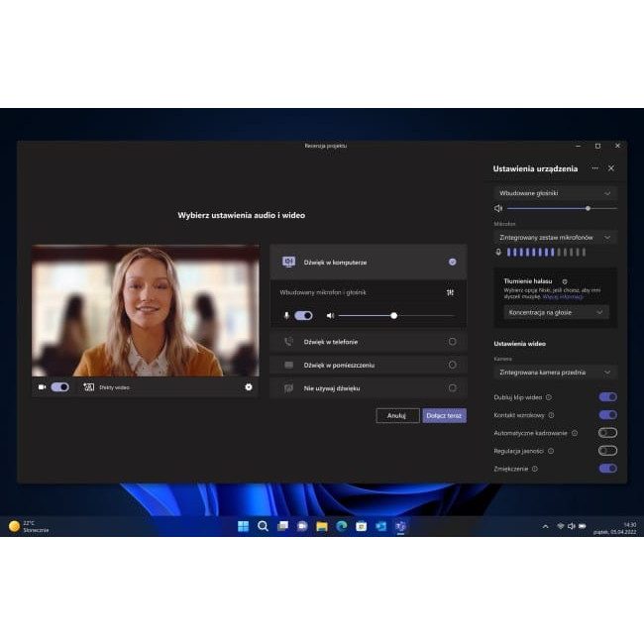Select the Dźwięk w pomieszczeniu radio option
The height and width of the screenshot is (644, 644).
click(452, 365)
